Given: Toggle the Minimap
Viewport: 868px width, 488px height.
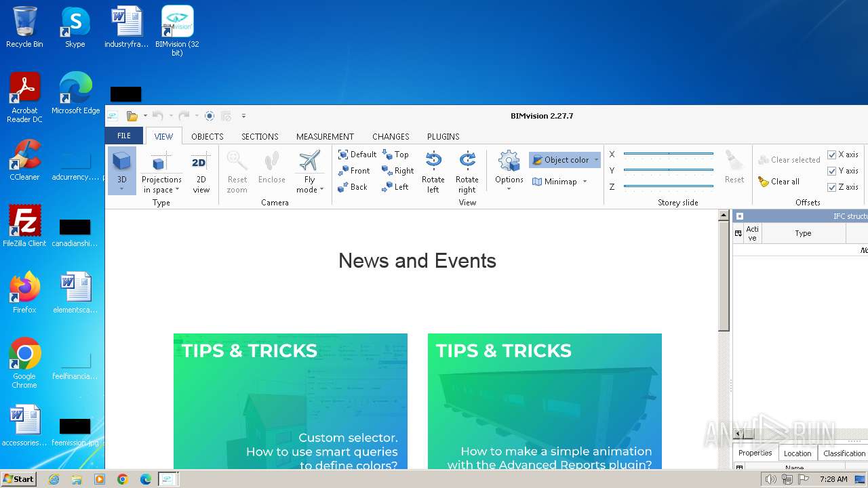Looking at the screenshot, I should 555,182.
